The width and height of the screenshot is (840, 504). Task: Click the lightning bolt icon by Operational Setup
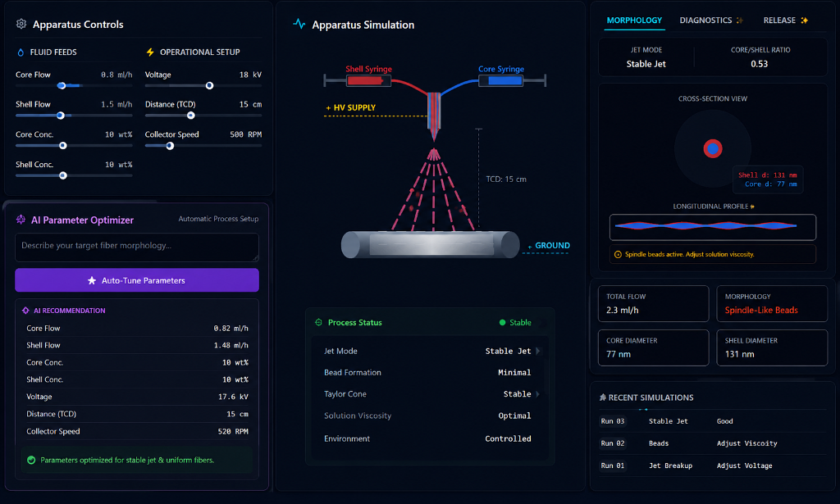click(x=150, y=52)
